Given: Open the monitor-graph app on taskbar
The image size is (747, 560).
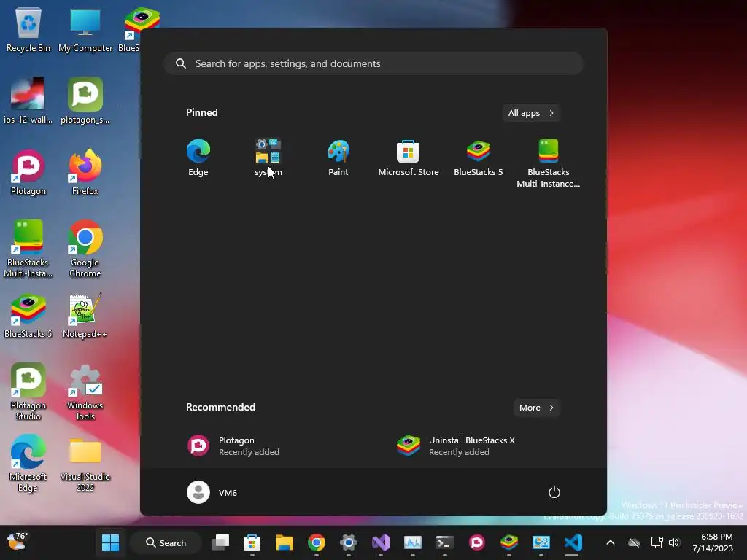Looking at the screenshot, I should pos(413,542).
